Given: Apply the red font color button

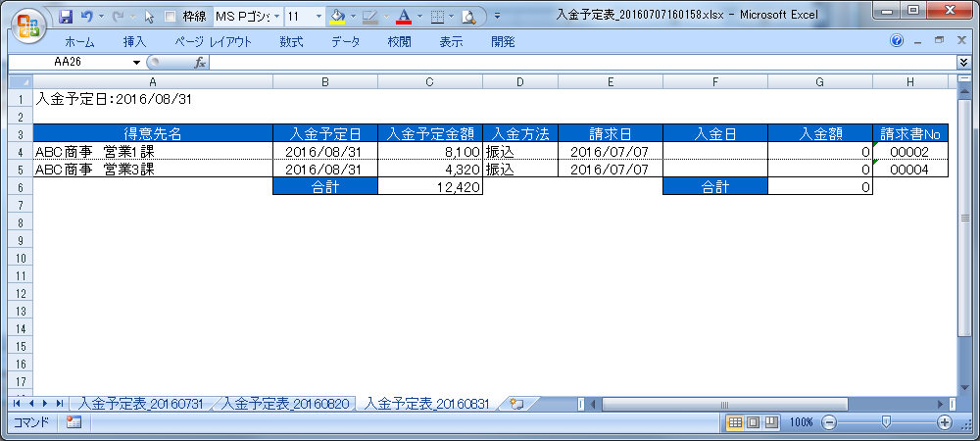Looking at the screenshot, I should 402,17.
